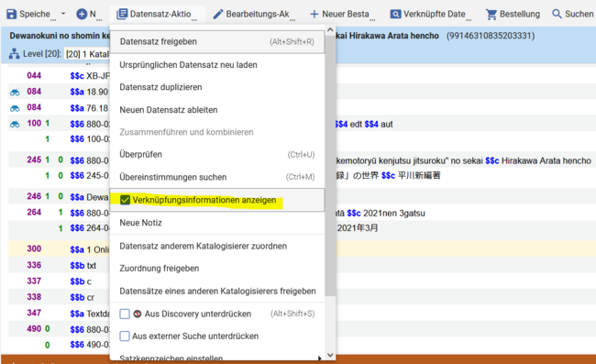Viewport: 596px width, 364px height.
Task: Click the text 2021nen 3gatsu
Action: pyautogui.click(x=393, y=214)
